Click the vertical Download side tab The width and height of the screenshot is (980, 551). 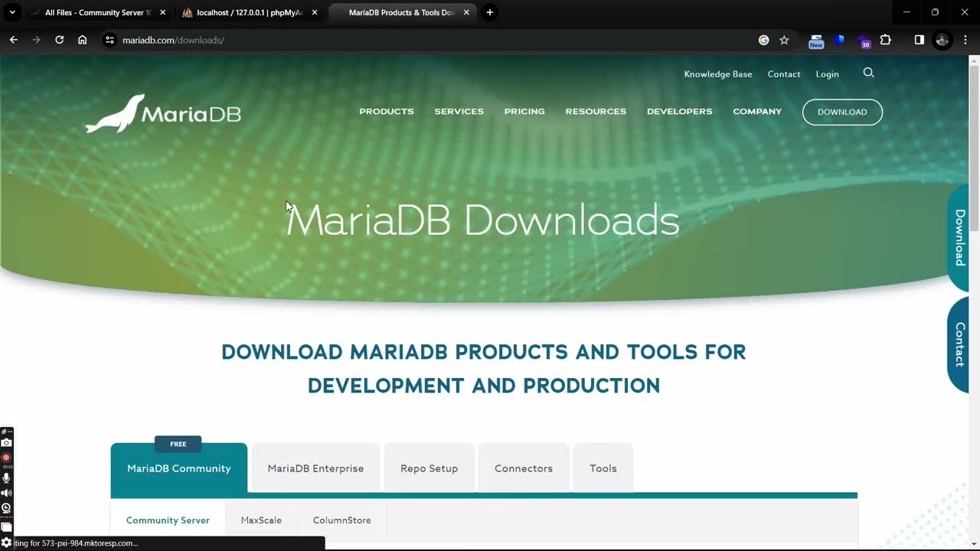[x=959, y=238]
